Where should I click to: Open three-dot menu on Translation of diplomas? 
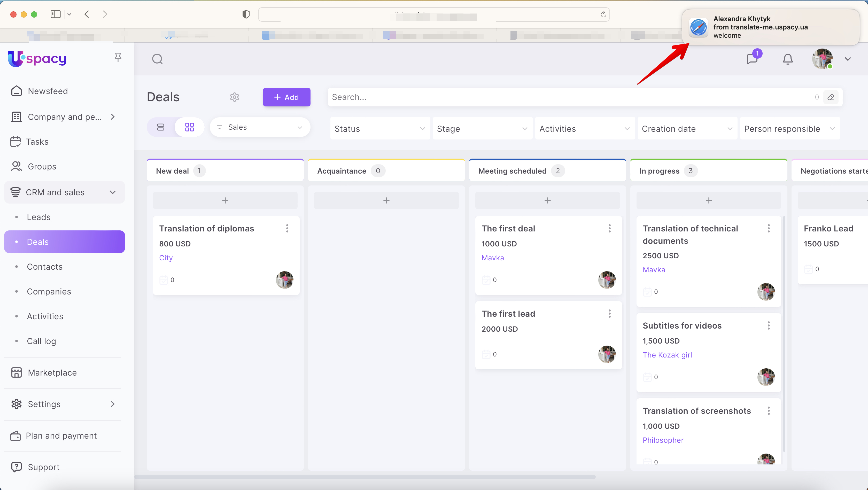[287, 229]
